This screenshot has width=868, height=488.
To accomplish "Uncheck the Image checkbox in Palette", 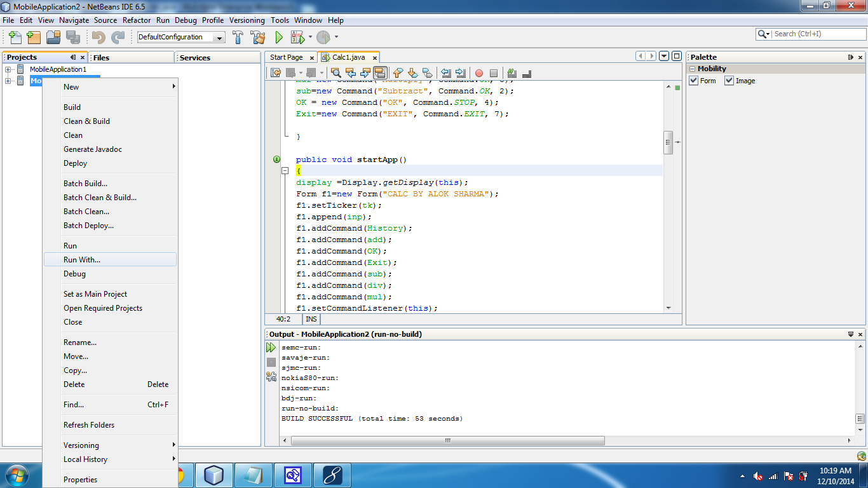I will tap(729, 81).
